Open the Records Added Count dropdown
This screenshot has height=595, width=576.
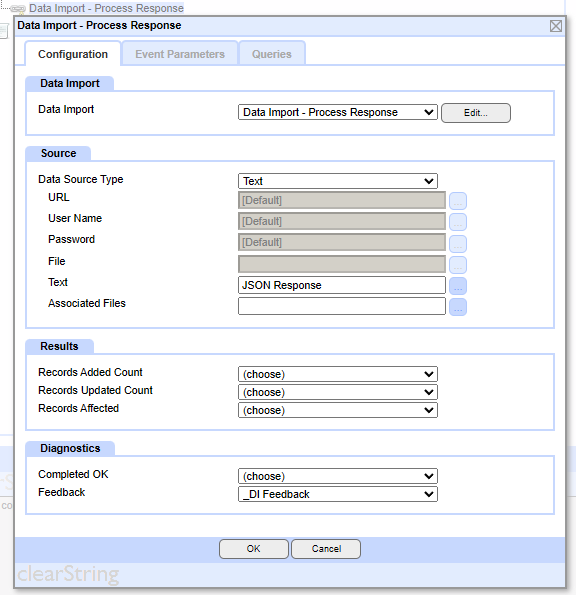tap(338, 374)
